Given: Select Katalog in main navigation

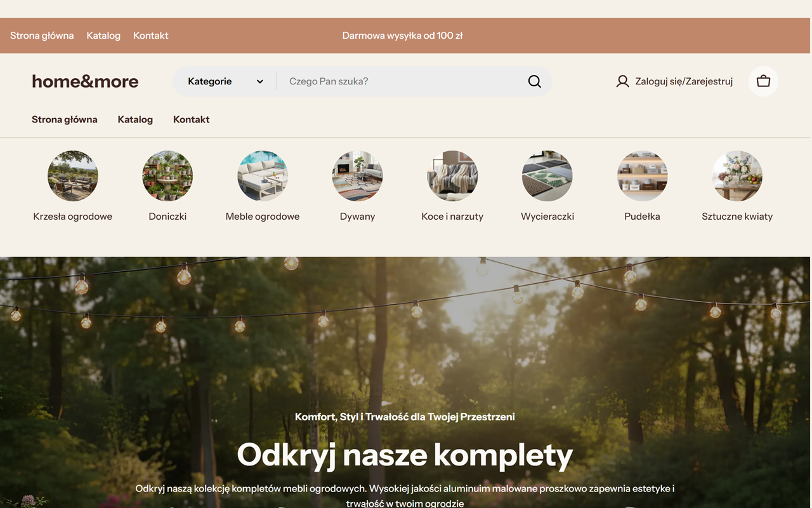Looking at the screenshot, I should (x=135, y=119).
